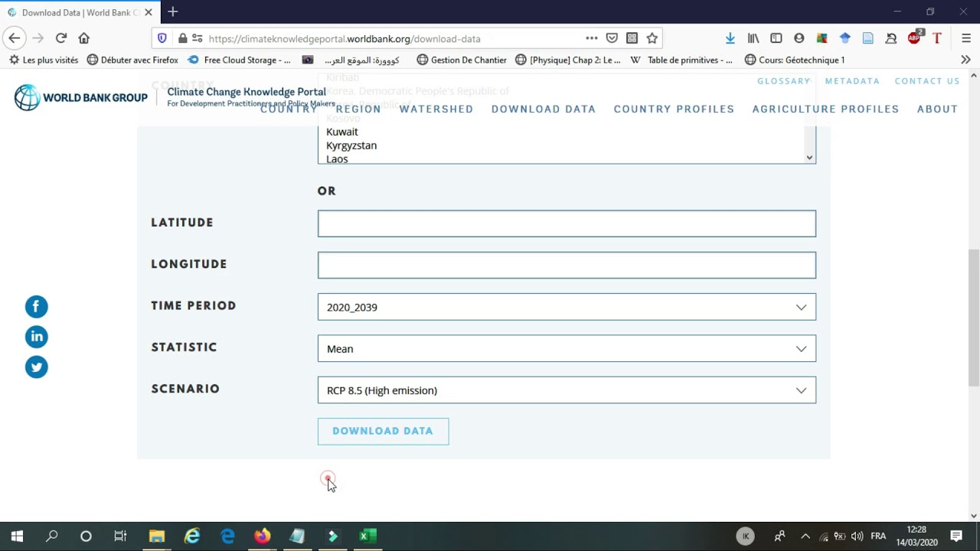Open the Watershed menu item
This screenshot has width=980, height=551.
(x=436, y=109)
